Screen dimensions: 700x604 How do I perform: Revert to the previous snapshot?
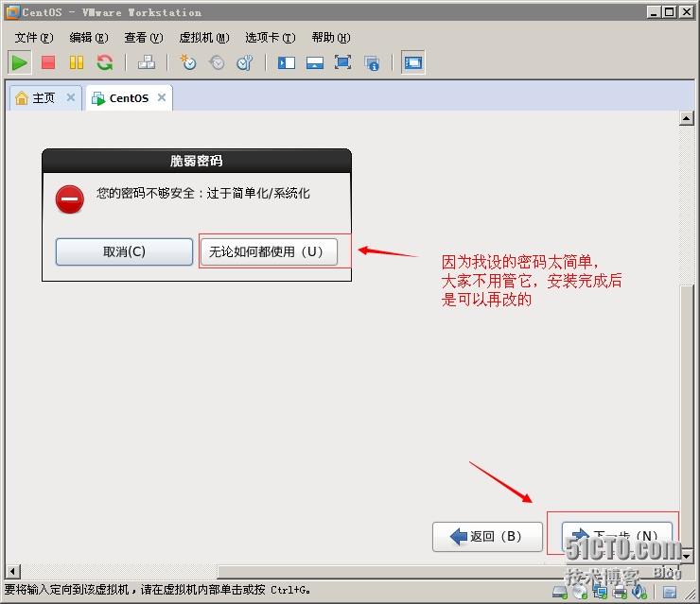coord(217,62)
